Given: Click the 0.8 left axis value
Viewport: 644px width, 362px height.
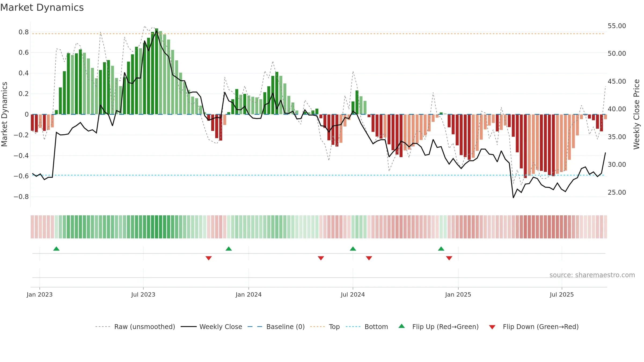Looking at the screenshot, I should click(x=24, y=32).
